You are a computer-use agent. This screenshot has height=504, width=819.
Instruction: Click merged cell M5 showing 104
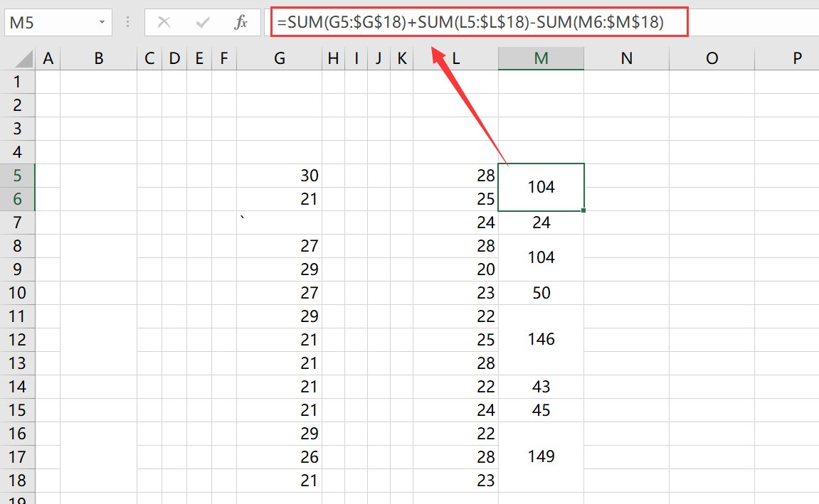541,187
